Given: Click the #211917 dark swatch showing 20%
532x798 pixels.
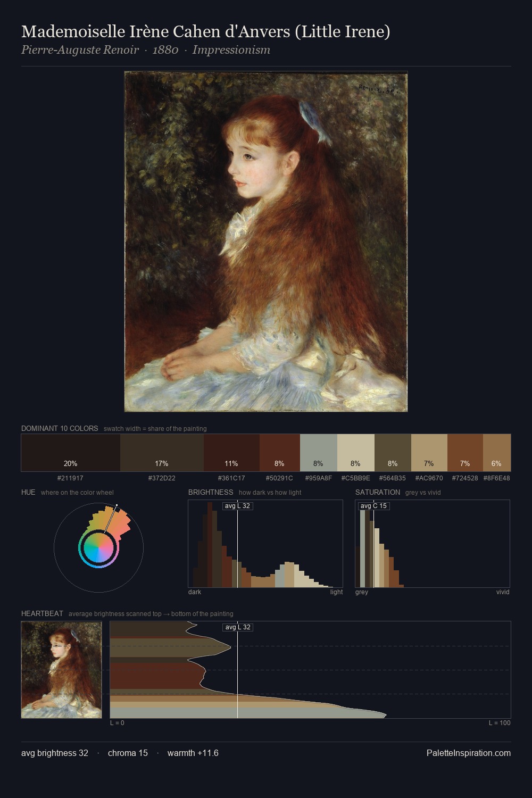Looking at the screenshot, I should click(x=71, y=453).
